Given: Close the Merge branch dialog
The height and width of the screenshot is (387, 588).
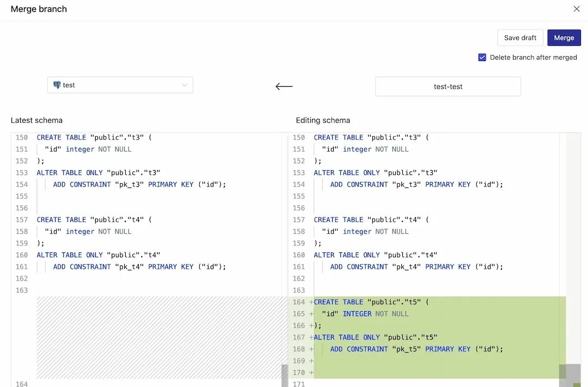Looking at the screenshot, I should [577, 9].
